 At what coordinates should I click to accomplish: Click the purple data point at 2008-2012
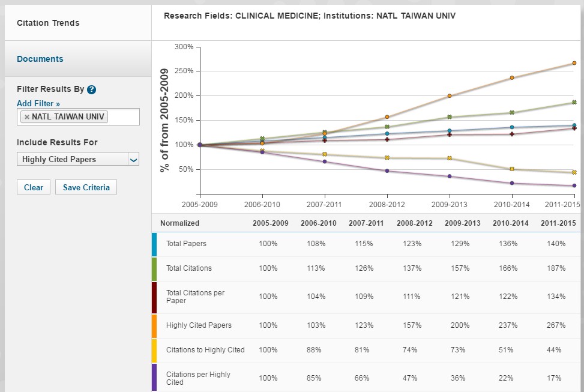(387, 170)
